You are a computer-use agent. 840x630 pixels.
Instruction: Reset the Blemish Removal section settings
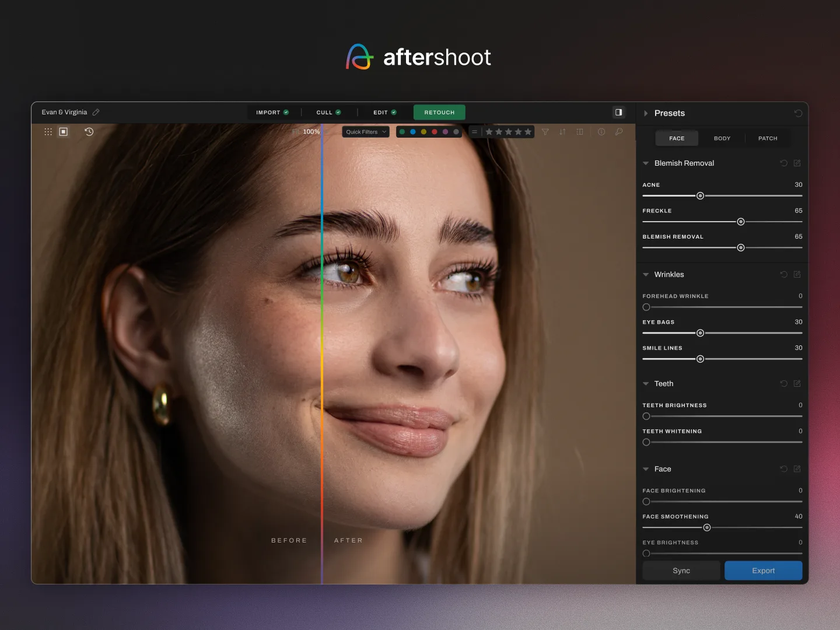point(783,163)
